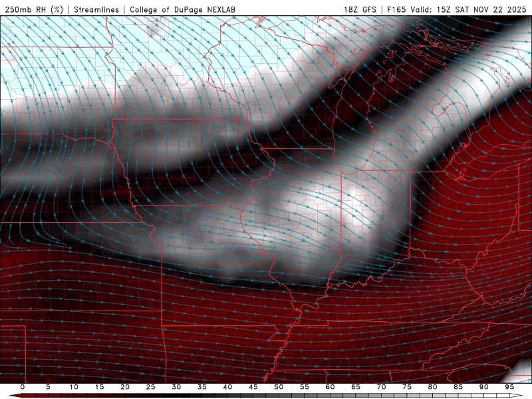Select the colorbar label "30"
The height and width of the screenshot is (399, 532).
tap(176, 387)
